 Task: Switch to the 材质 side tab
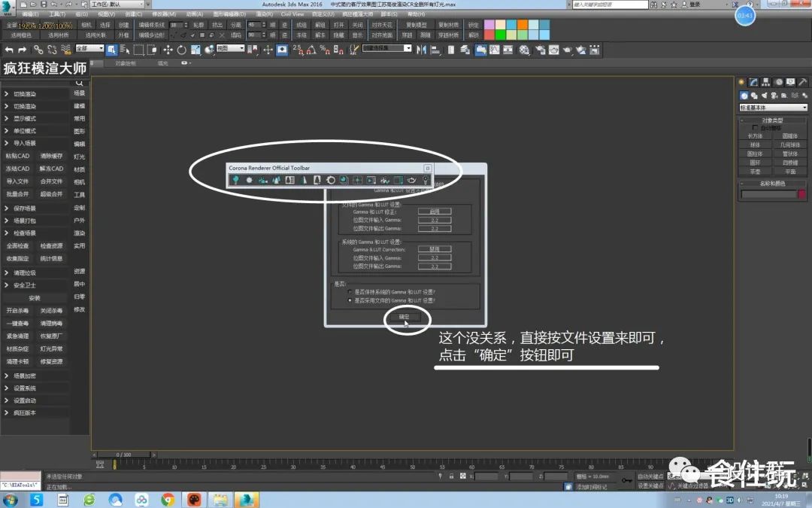[79, 169]
